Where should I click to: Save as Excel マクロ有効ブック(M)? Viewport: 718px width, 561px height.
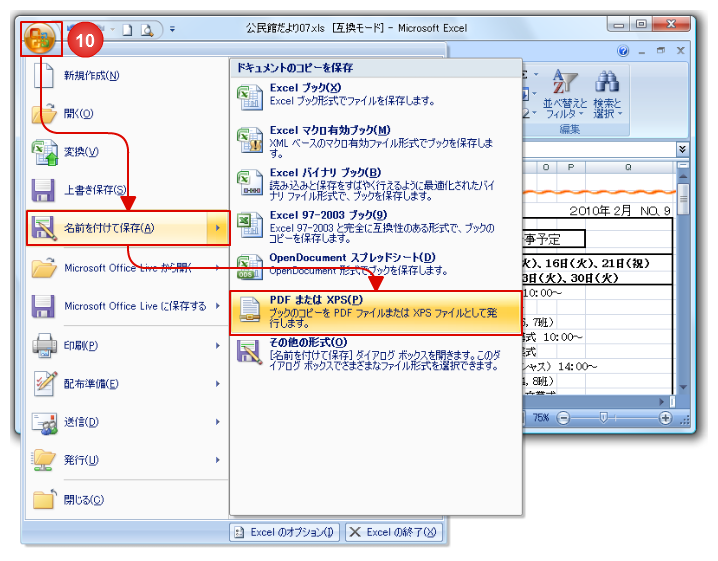pos(375,142)
